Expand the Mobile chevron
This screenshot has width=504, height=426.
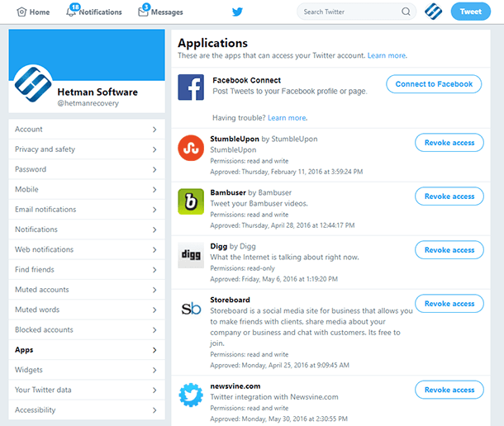[x=155, y=190]
